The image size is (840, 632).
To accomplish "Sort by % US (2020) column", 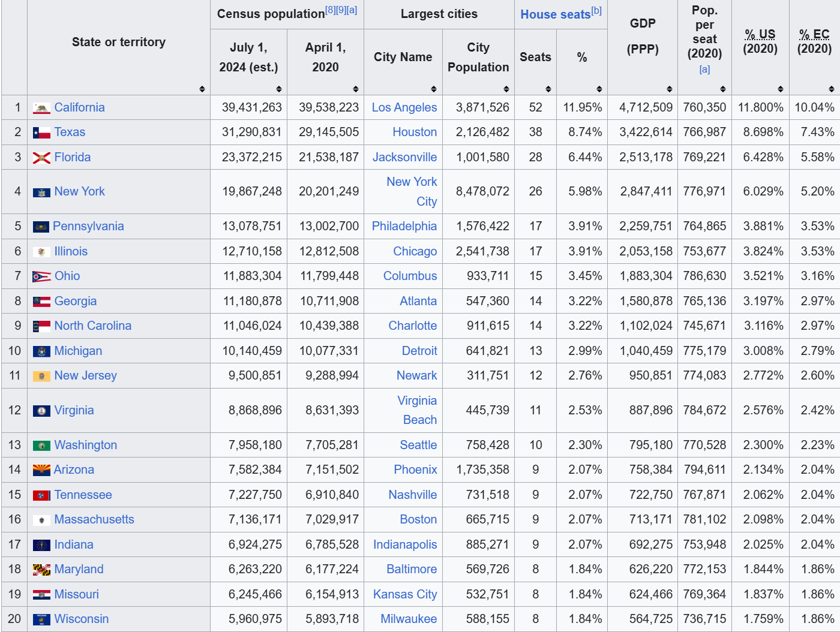I will coord(781,89).
